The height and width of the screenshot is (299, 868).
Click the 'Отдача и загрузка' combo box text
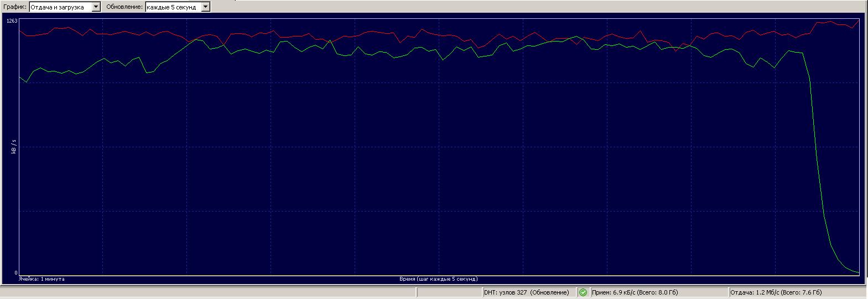tap(59, 7)
